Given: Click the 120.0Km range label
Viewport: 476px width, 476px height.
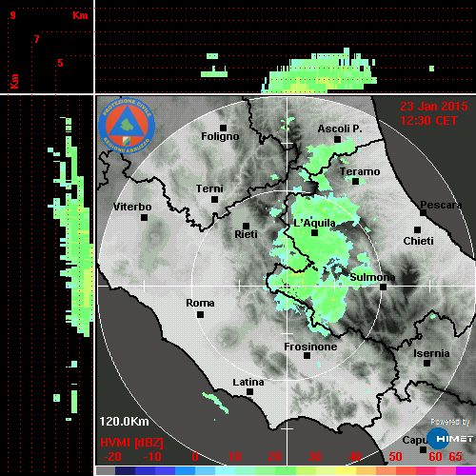Looking at the screenshot, I should point(124,422).
